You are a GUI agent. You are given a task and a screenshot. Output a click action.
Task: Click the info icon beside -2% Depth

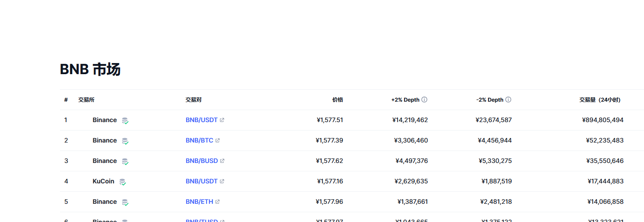click(508, 100)
